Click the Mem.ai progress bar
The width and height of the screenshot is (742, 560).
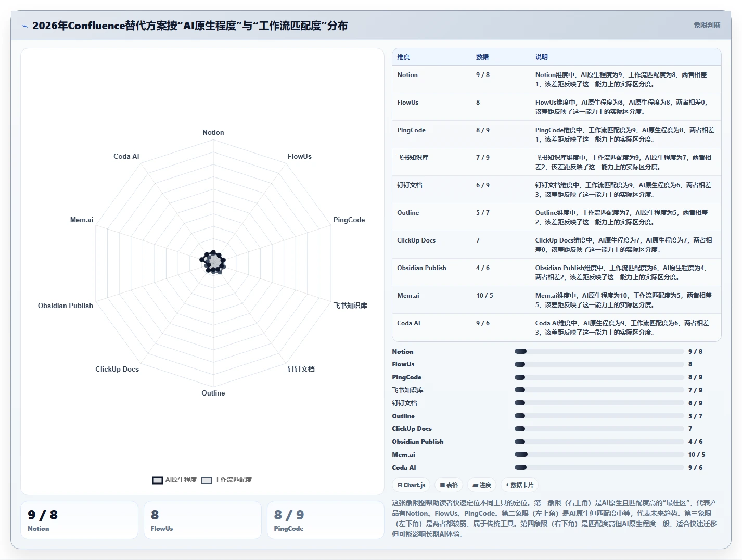click(x=599, y=455)
